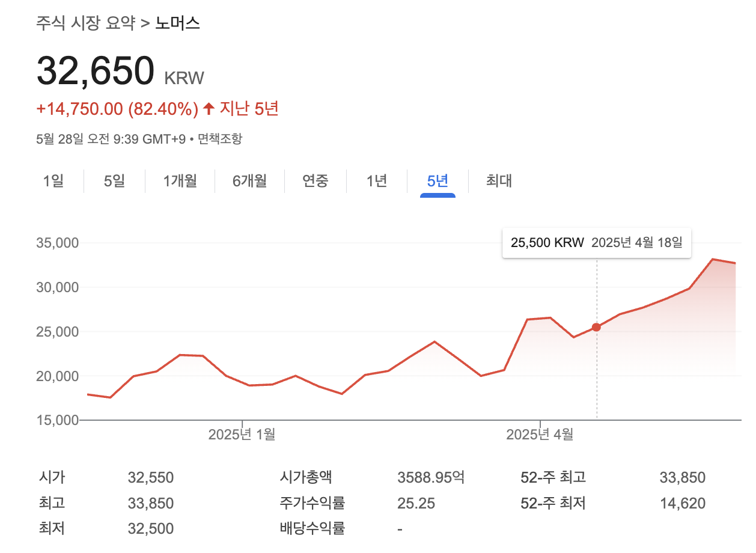The height and width of the screenshot is (553, 756).
Task: Click the 시가 label
Action: tap(52, 478)
